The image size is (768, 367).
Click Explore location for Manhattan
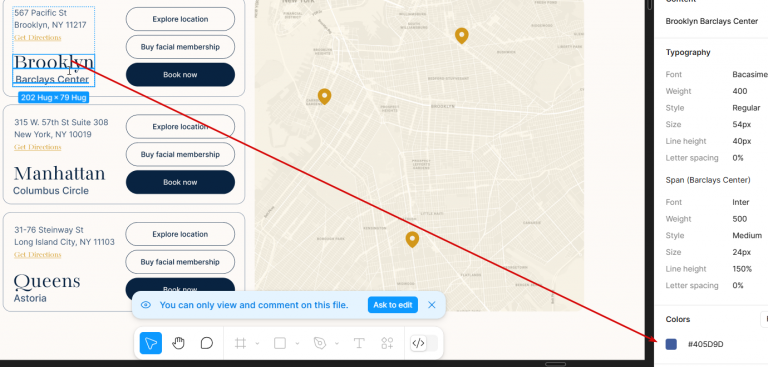[180, 126]
